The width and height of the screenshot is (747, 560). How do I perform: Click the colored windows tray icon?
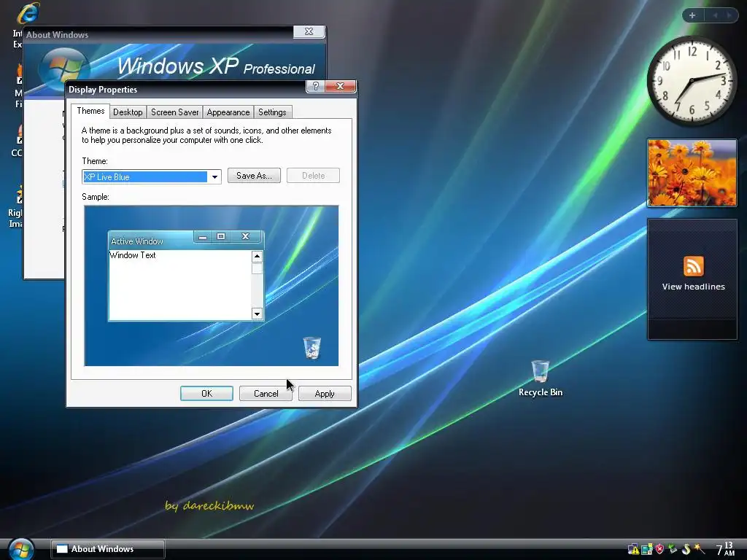coord(646,549)
